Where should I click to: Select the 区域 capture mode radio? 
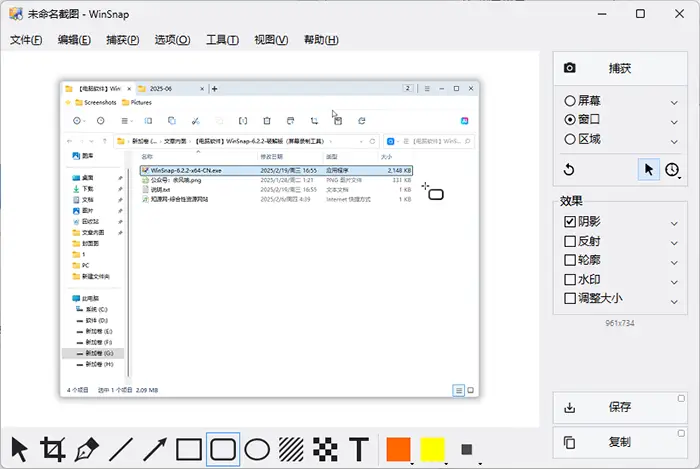click(x=570, y=139)
